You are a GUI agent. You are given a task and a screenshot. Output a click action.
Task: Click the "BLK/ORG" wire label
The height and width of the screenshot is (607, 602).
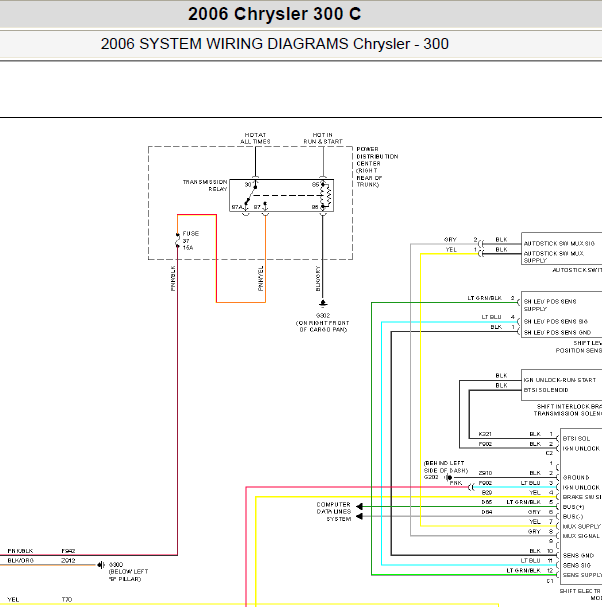(21, 561)
